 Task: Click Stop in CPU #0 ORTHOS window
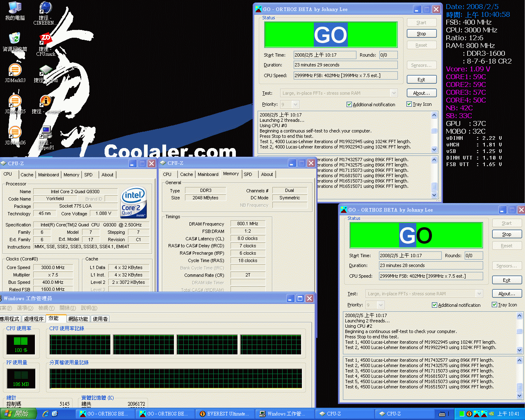pos(422,34)
